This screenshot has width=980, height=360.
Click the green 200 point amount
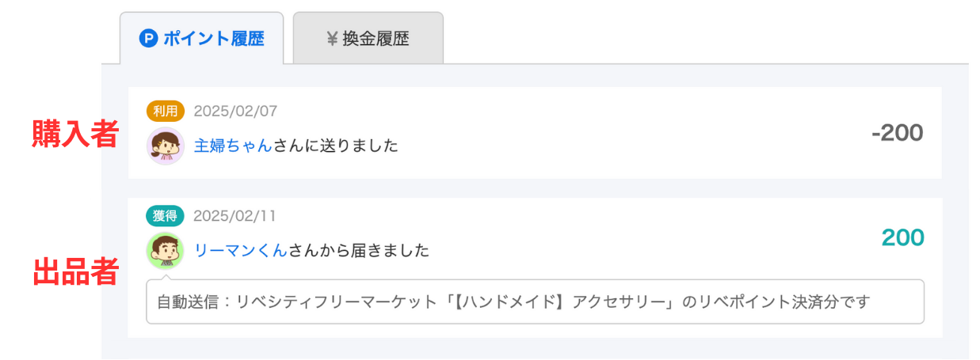[x=902, y=237]
